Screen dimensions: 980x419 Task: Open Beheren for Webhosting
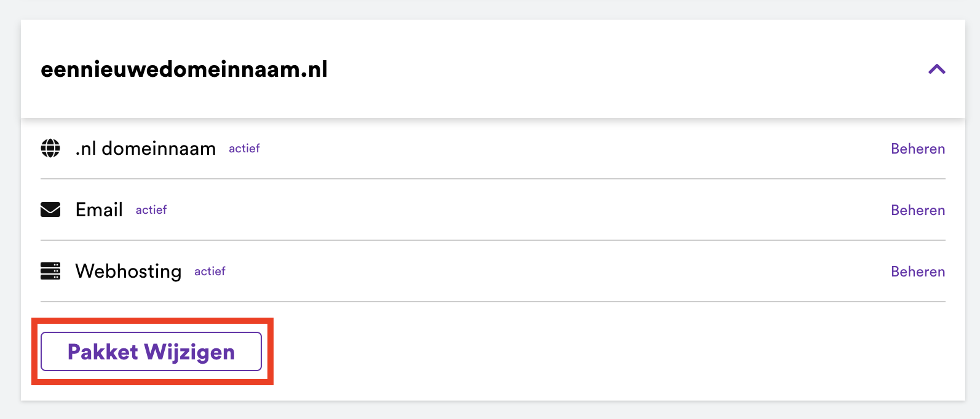917,272
